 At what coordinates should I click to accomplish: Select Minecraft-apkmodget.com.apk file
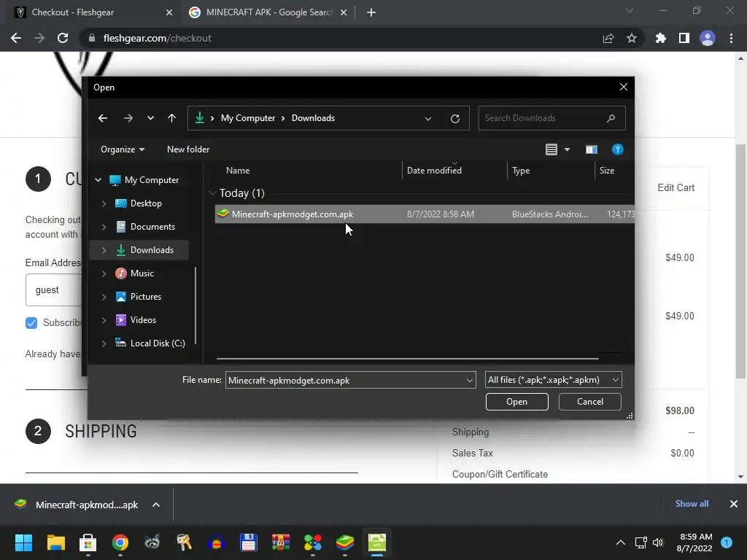(x=425, y=214)
